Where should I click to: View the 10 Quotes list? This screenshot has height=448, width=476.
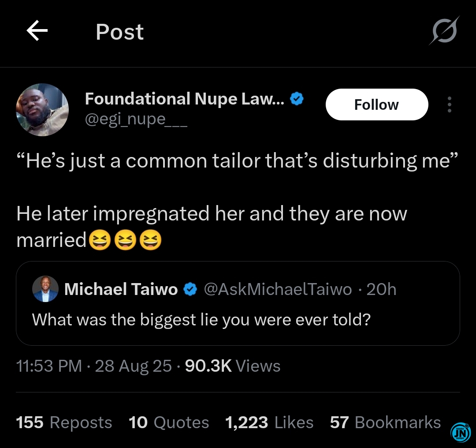click(169, 422)
